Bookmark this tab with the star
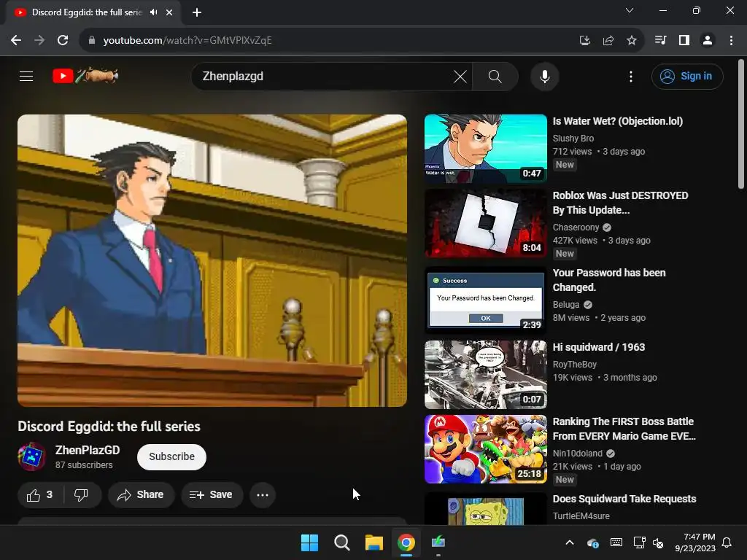747x560 pixels. 631,41
